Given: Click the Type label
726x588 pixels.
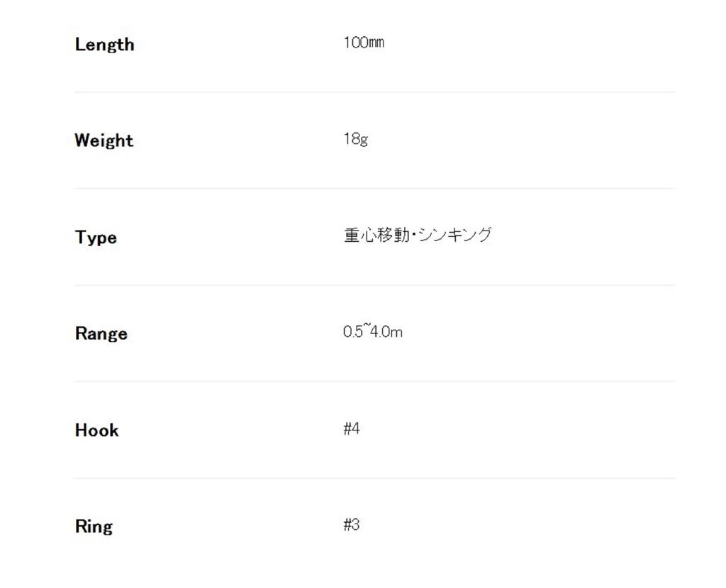Looking at the screenshot, I should (96, 237).
